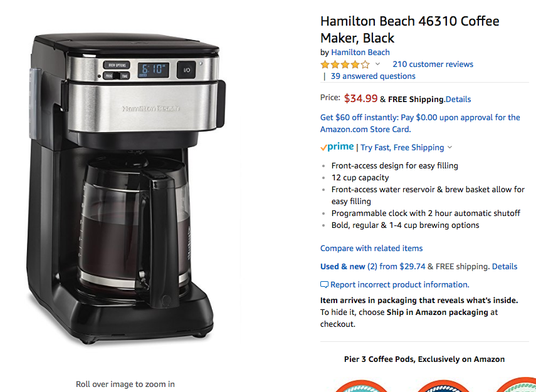This screenshot has height=392, width=536.
Task: Click the product title Hamilton Beach 46310
Action: pyautogui.click(x=409, y=29)
